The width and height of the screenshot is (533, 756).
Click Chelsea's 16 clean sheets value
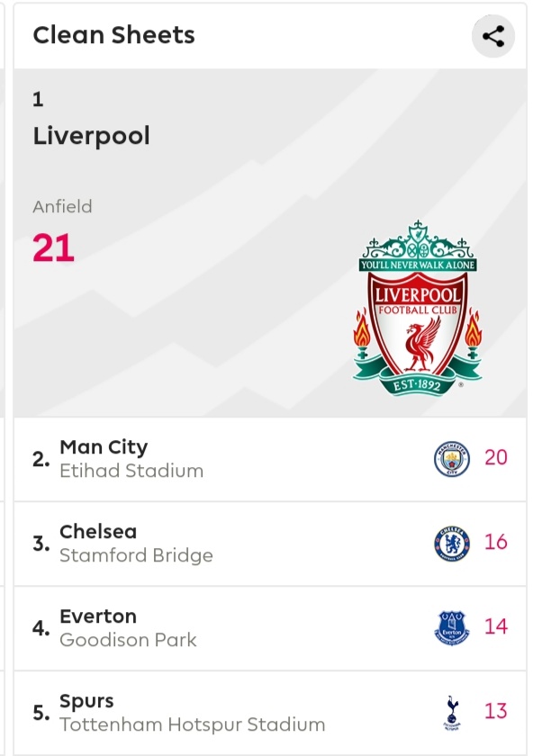coord(496,542)
